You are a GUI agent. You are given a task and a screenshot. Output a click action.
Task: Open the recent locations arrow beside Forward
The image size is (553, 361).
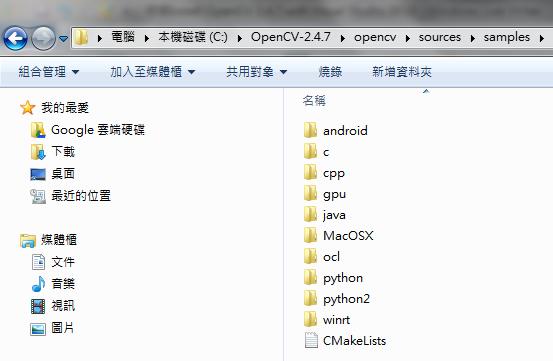63,38
